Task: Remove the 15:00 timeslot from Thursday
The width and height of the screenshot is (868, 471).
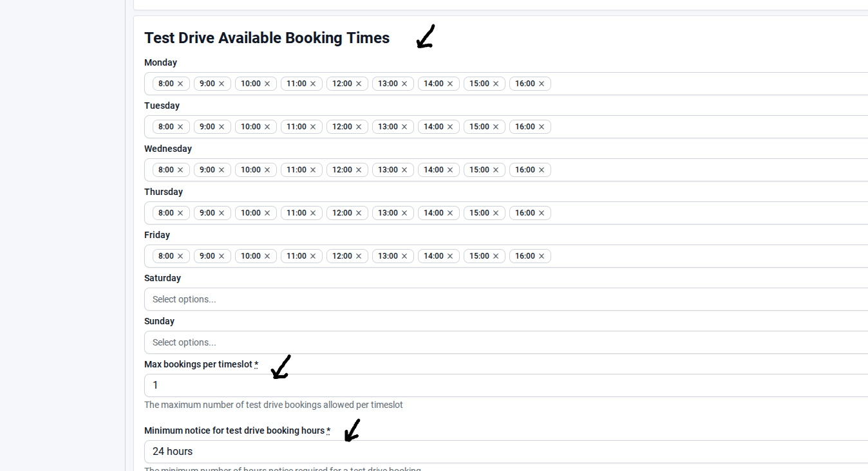Action: [496, 213]
